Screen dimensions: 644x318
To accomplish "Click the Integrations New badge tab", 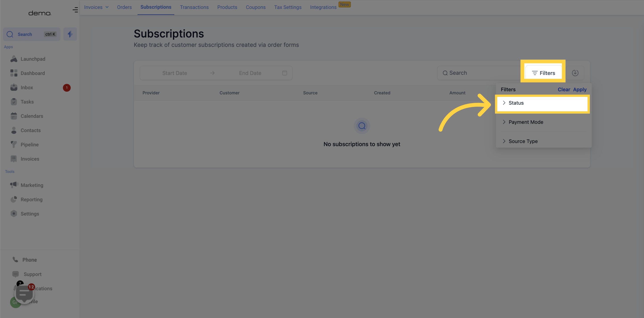I will pyautogui.click(x=329, y=7).
